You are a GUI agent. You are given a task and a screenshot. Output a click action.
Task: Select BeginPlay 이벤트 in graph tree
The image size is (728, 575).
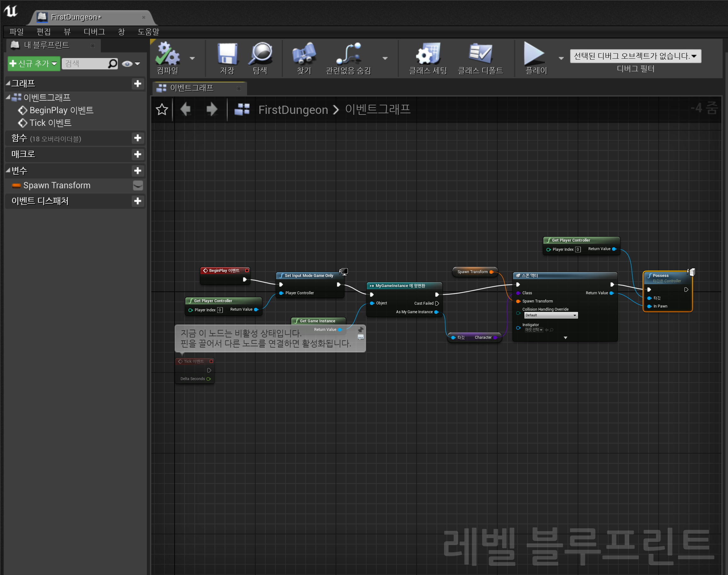[61, 110]
